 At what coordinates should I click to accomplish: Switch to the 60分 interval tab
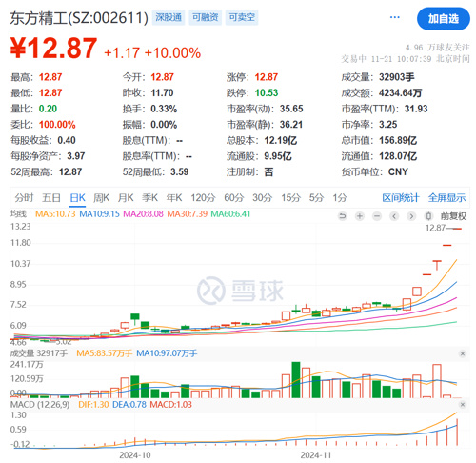coord(234,198)
